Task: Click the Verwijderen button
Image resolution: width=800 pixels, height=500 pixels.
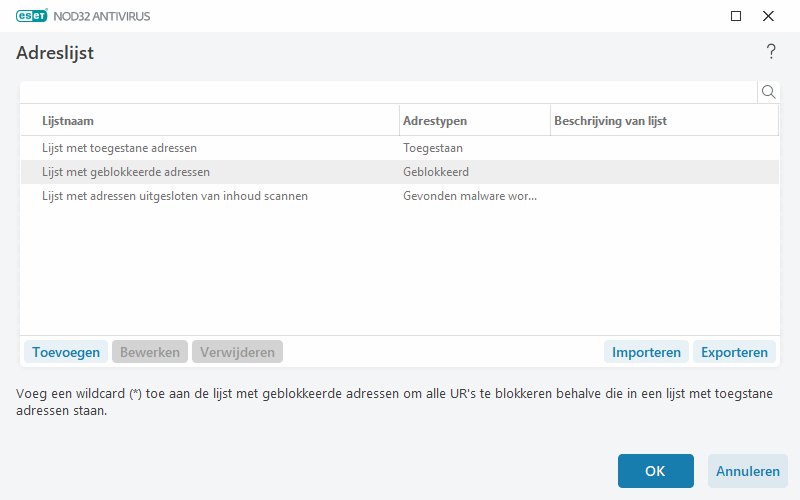Action: click(x=238, y=352)
